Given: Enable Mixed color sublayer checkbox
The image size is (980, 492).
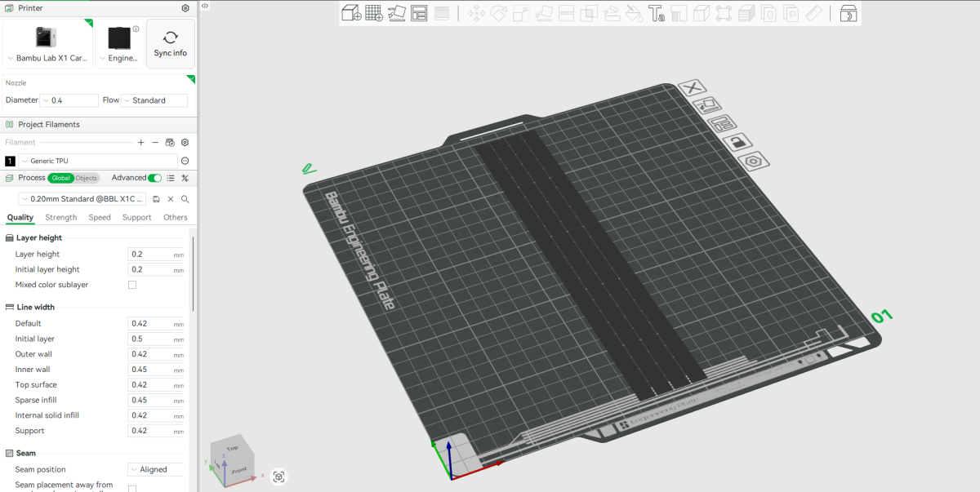Looking at the screenshot, I should pyautogui.click(x=132, y=285).
